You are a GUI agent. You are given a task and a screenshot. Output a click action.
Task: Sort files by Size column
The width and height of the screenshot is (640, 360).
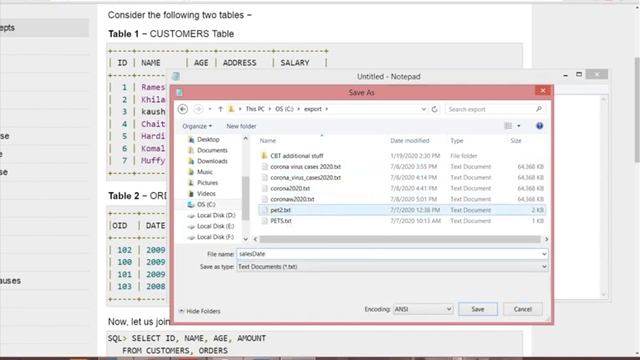click(x=516, y=140)
